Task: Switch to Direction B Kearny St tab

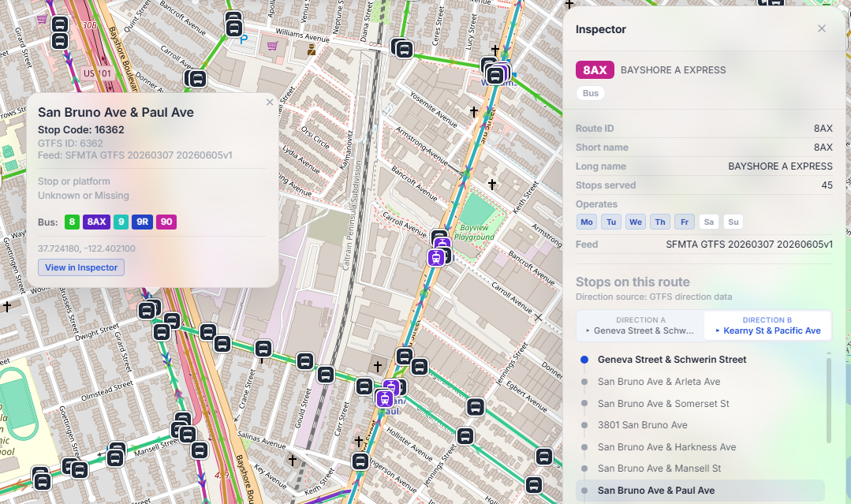Action: pos(767,326)
